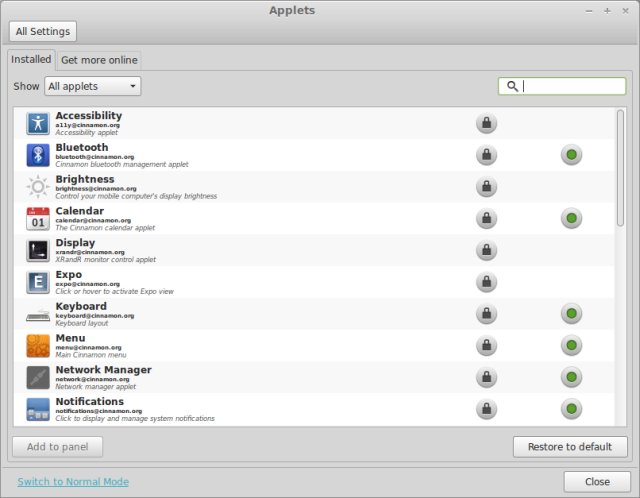Image resolution: width=640 pixels, height=498 pixels.
Task: Maximize the Applets window
Action: [x=607, y=11]
